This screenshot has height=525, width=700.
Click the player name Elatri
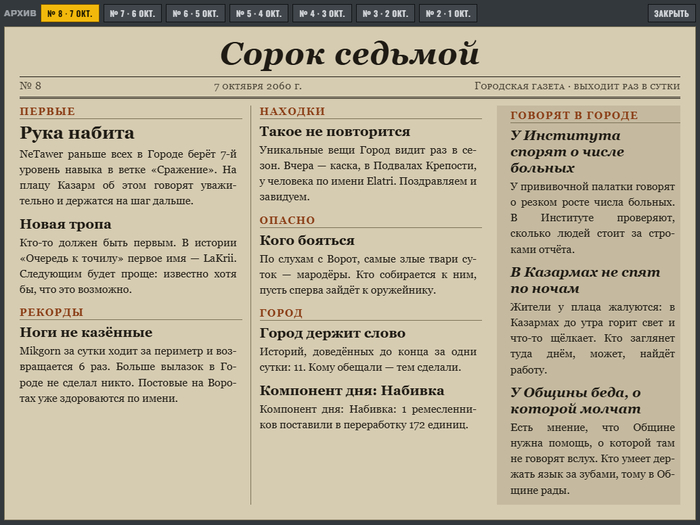point(380,181)
